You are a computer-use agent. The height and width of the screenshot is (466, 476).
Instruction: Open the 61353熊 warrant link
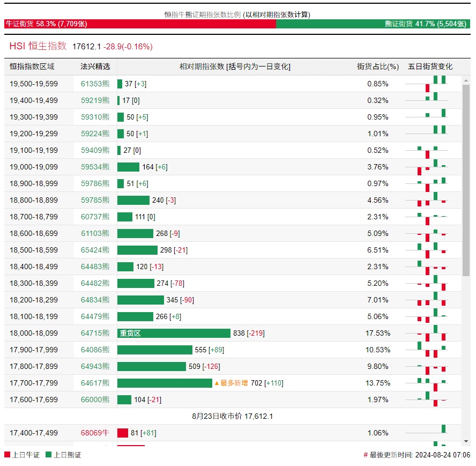95,84
